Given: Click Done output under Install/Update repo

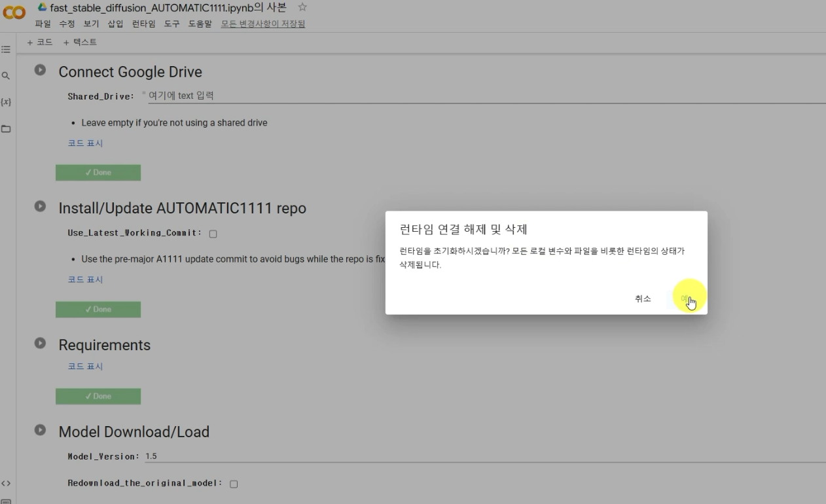Looking at the screenshot, I should pos(98,310).
